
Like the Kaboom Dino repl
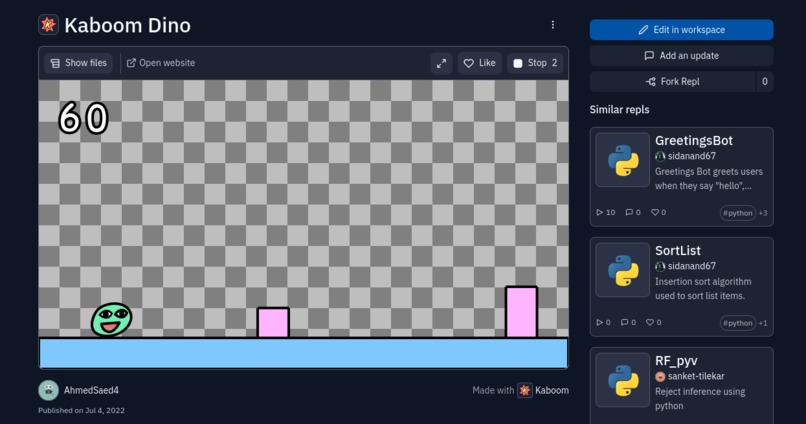point(480,63)
